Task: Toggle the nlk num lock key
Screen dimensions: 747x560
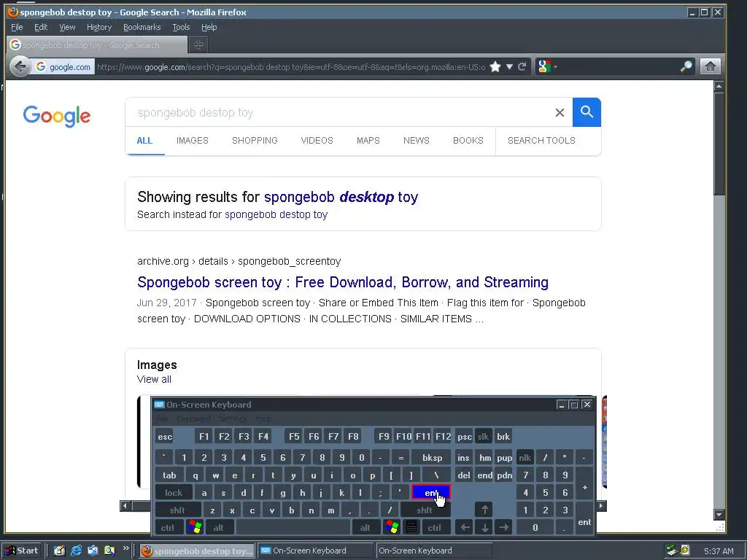Action: pos(525,458)
